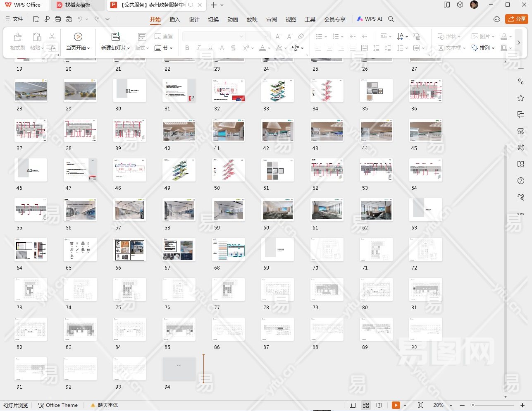Click the print icon in quick access toolbar
Image resolution: width=532 pixels, height=411 pixels.
pyautogui.click(x=58, y=19)
